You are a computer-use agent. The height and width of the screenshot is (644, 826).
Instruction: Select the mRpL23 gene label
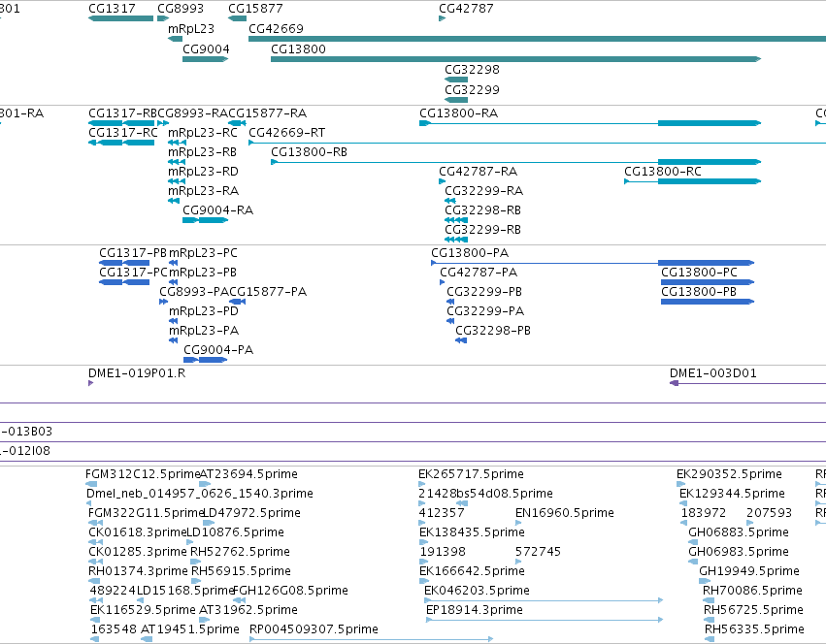pyautogui.click(x=190, y=29)
